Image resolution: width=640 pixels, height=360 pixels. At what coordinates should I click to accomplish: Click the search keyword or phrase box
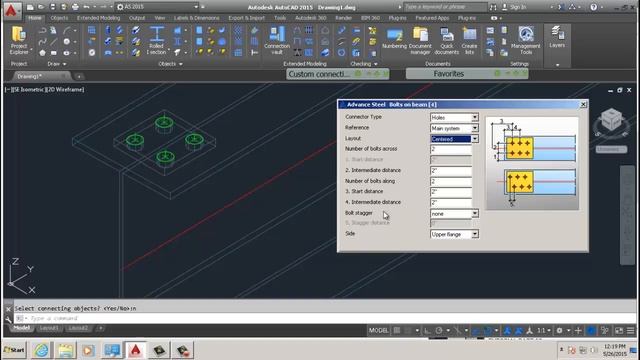tap(445, 7)
